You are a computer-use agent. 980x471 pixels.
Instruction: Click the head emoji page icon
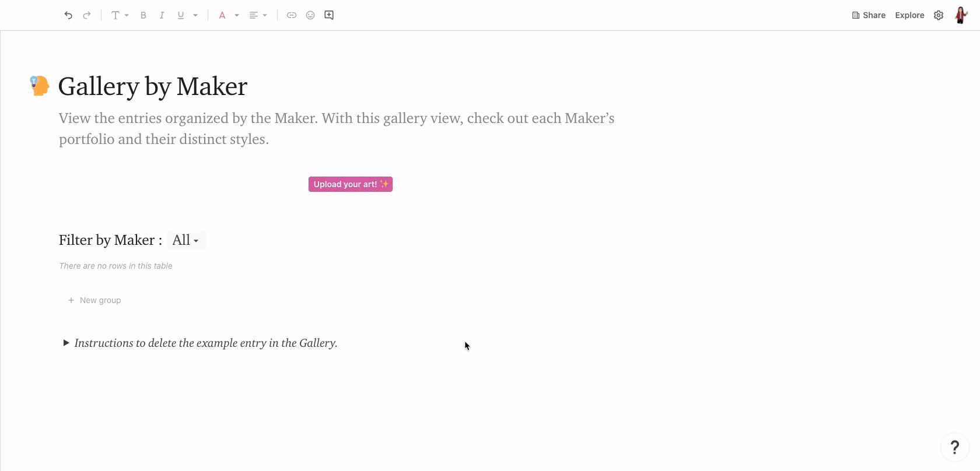[40, 86]
